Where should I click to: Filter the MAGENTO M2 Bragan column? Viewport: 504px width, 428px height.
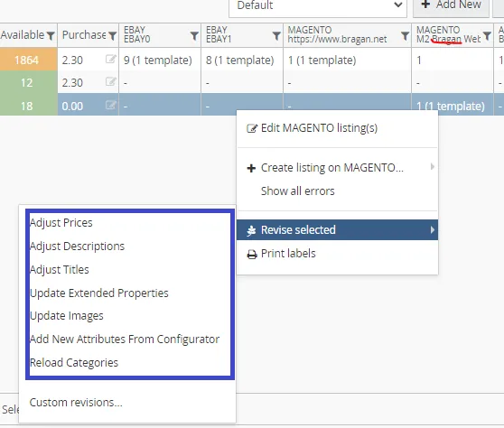(x=487, y=36)
